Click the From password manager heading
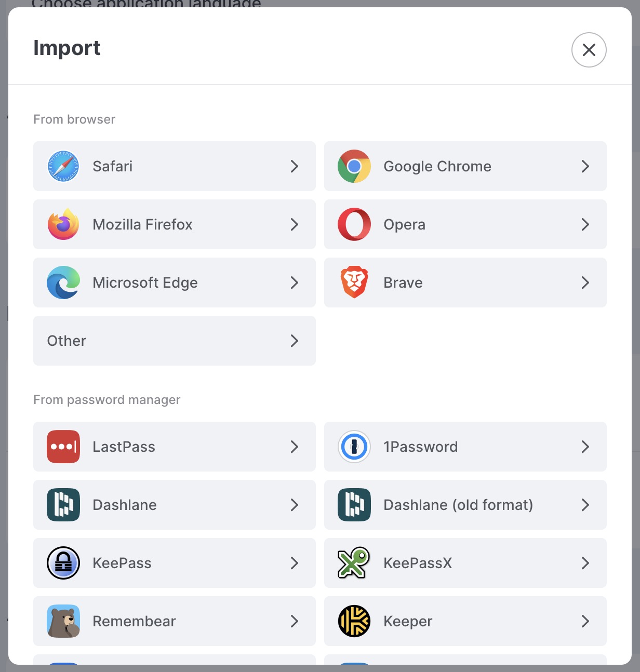Screen dimensions: 640x672 pyautogui.click(x=106, y=400)
